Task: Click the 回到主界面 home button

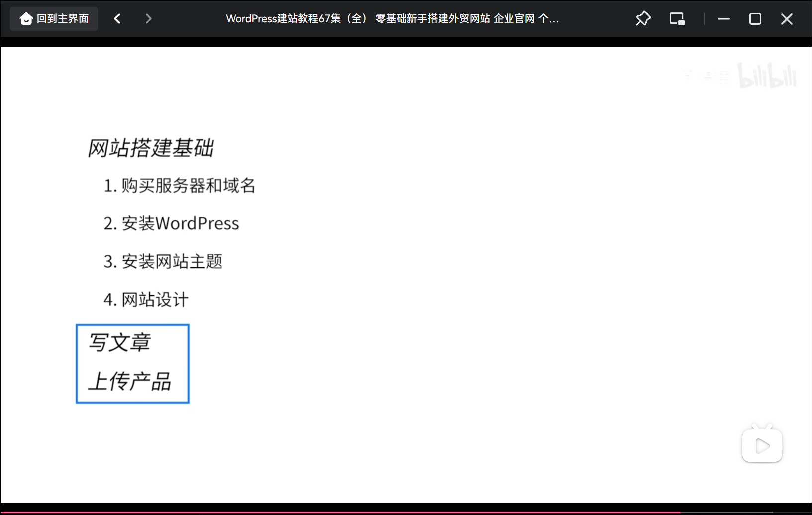Action: (54, 19)
